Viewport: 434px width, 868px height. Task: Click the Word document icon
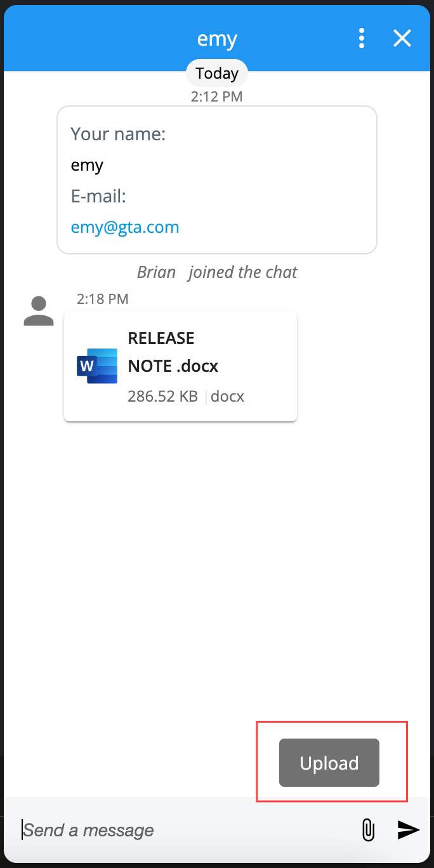tap(97, 366)
